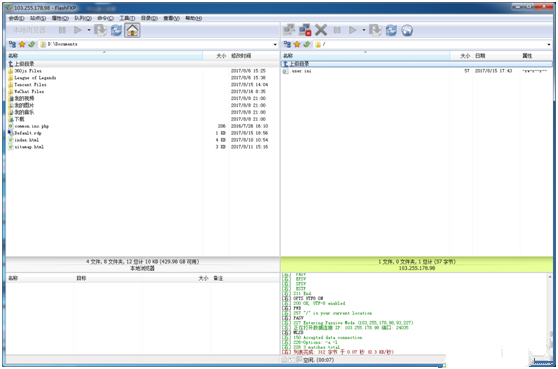Select the Tencent Files folder
Viewport: 558px width, 369px height.
point(143,84)
